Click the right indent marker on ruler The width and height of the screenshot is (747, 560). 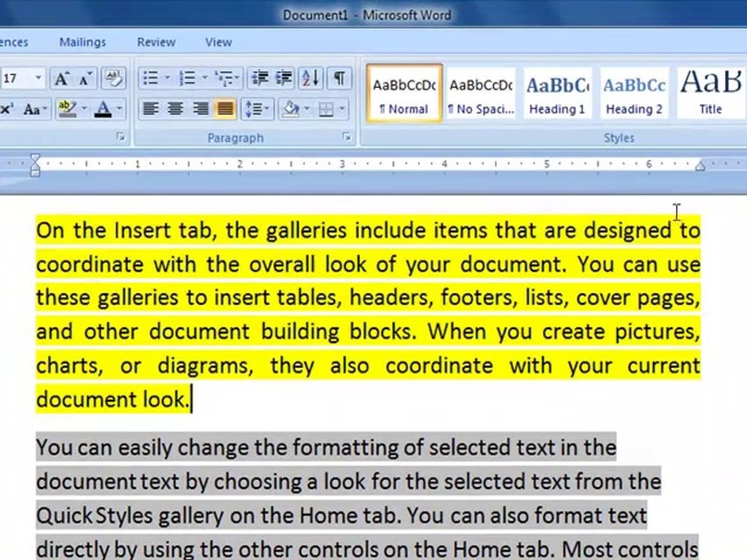coord(700,166)
